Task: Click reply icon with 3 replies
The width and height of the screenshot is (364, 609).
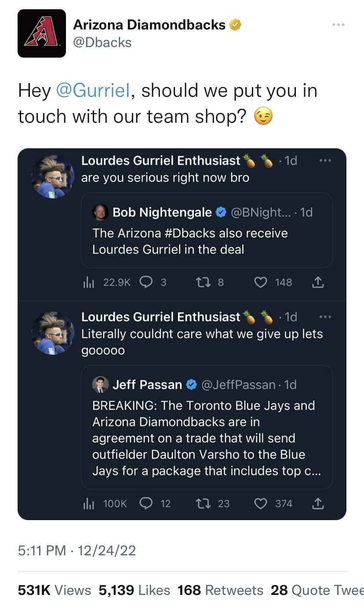Action: pyautogui.click(x=146, y=282)
